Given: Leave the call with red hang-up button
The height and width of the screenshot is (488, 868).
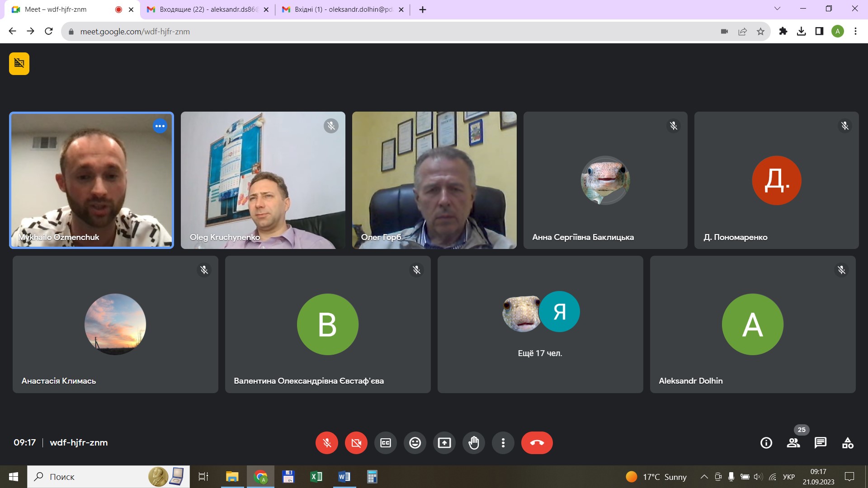Looking at the screenshot, I should (537, 443).
